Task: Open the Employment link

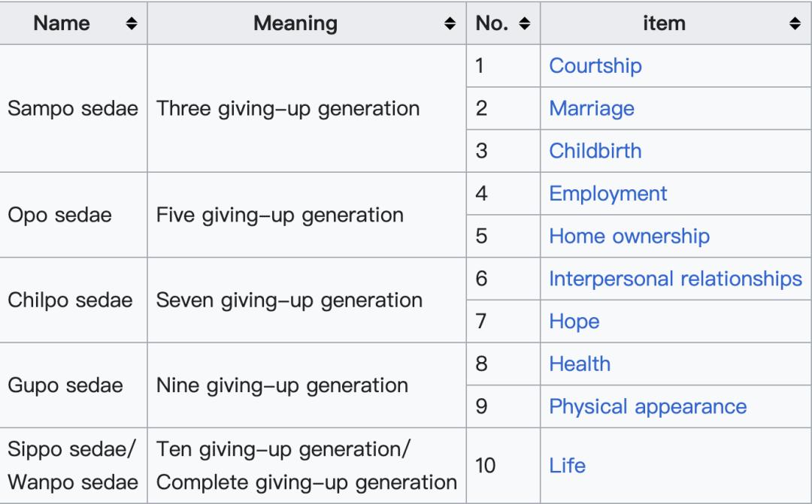Action: pyautogui.click(x=607, y=193)
